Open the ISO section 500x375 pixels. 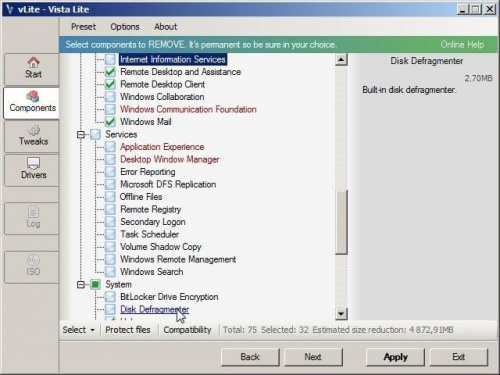[32, 267]
